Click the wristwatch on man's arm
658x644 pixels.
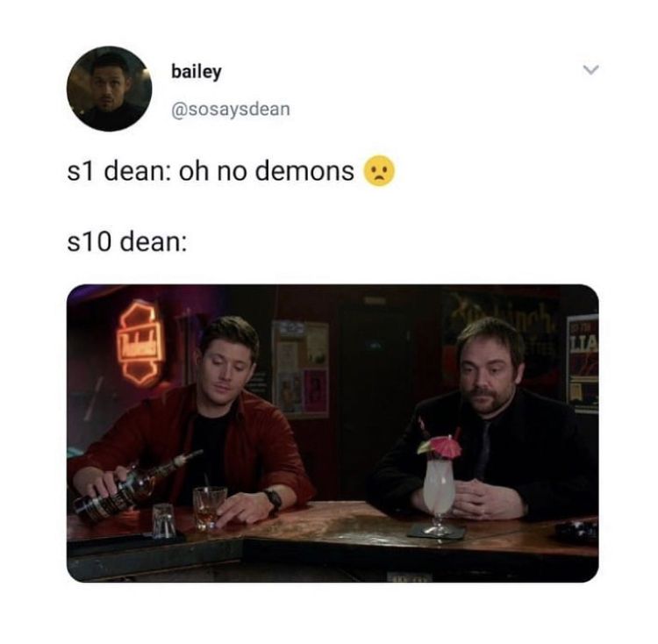pyautogui.click(x=273, y=500)
